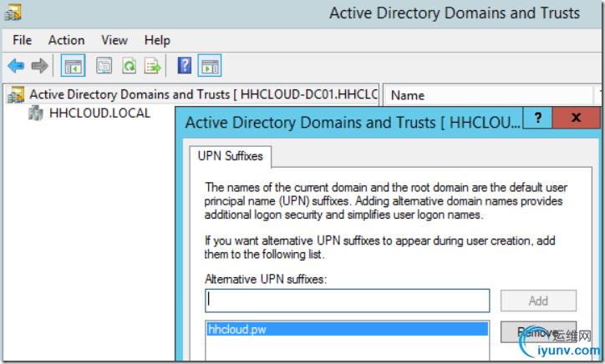
Task: Open the Action menu
Action: coord(66,40)
